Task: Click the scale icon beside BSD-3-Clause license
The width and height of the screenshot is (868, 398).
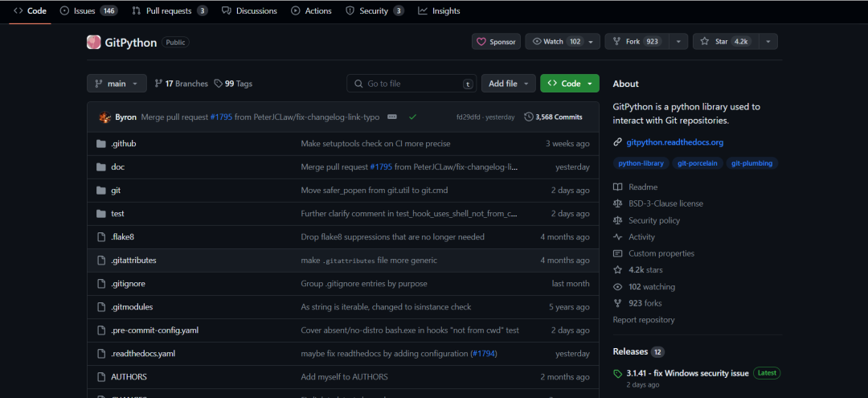Action: coord(618,203)
